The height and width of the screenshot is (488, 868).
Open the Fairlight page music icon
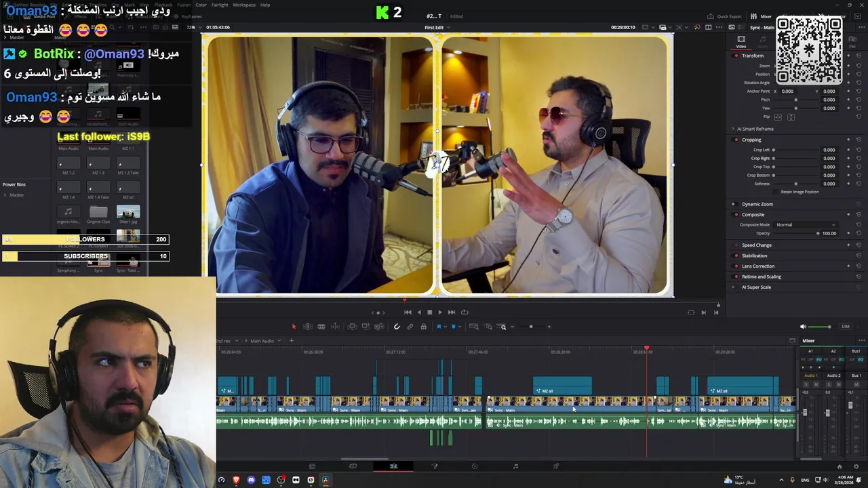click(515, 466)
